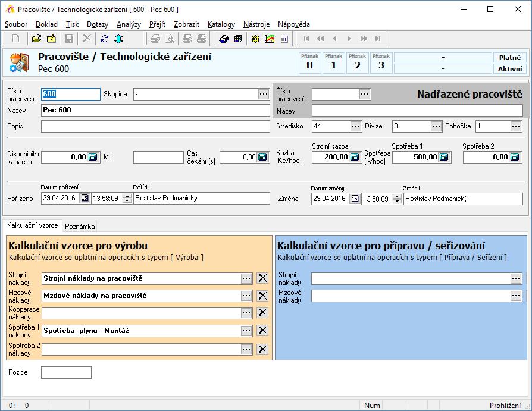Click the Aktivní status button
Image resolution: width=532 pixels, height=411 pixels.
point(509,69)
